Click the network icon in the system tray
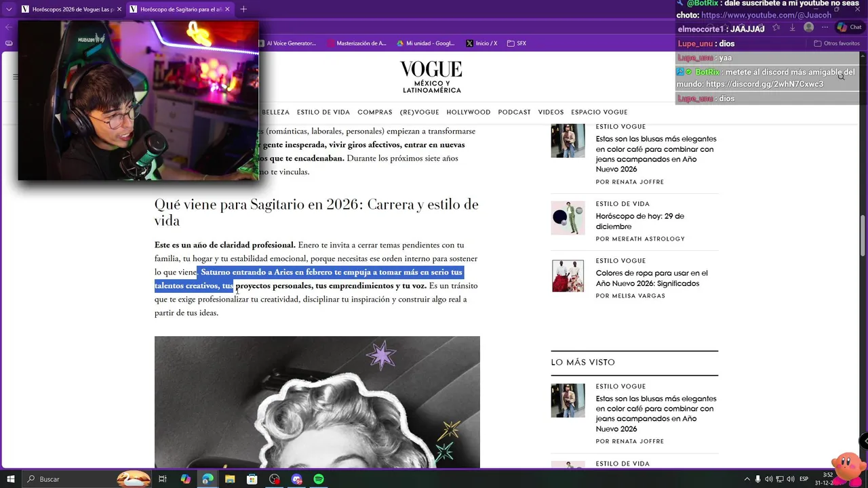 (x=780, y=479)
